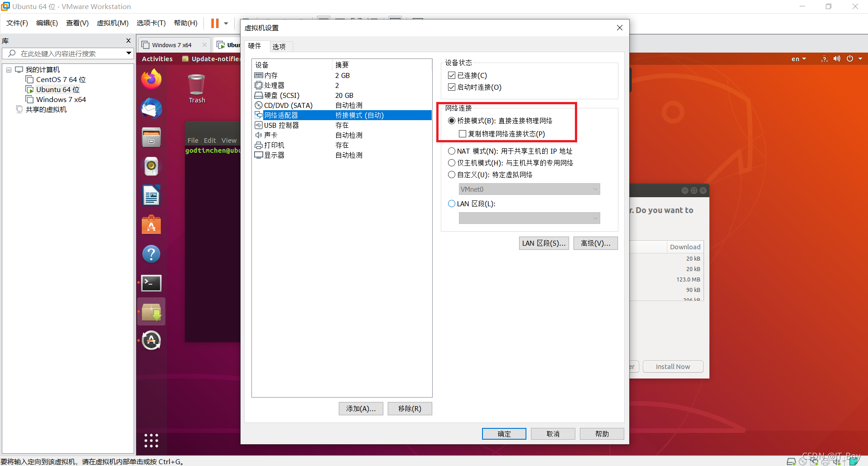Viewport: 868px width, 466px height.
Task: Open Ubuntu Software store icon
Action: coord(151,225)
